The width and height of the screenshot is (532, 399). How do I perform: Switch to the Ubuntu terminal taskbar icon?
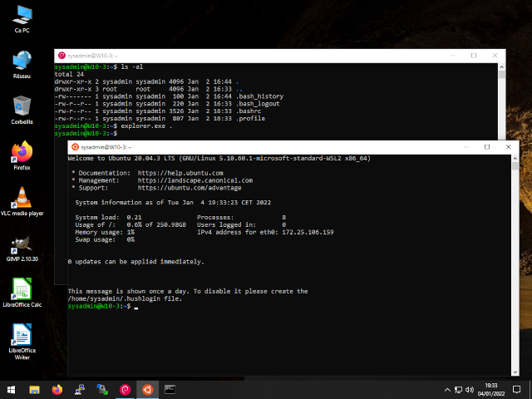pos(148,390)
